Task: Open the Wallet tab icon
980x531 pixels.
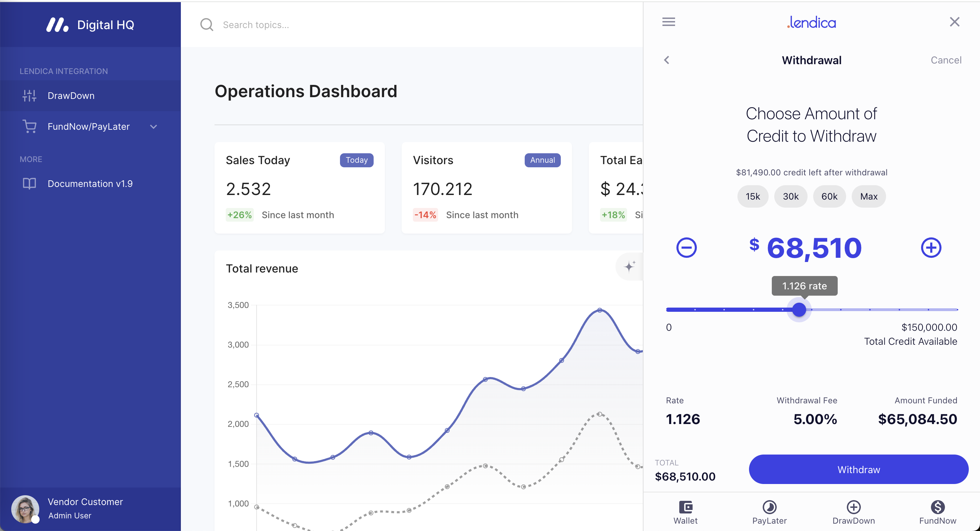Action: point(686,508)
